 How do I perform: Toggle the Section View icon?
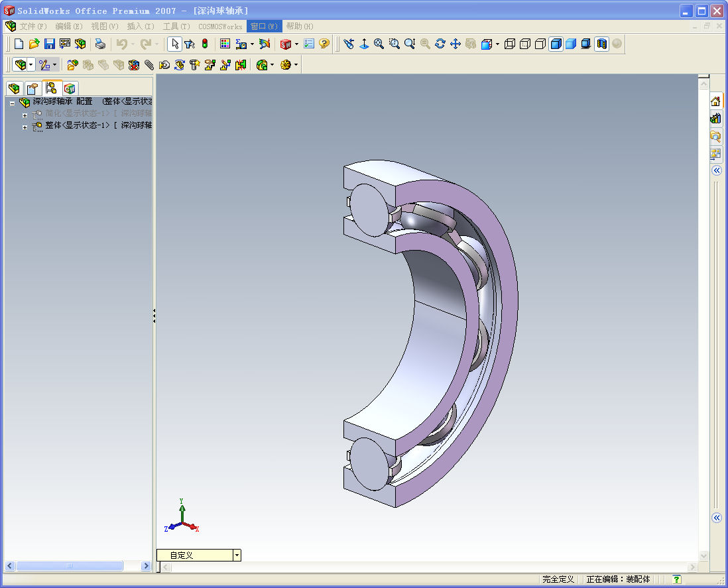602,44
